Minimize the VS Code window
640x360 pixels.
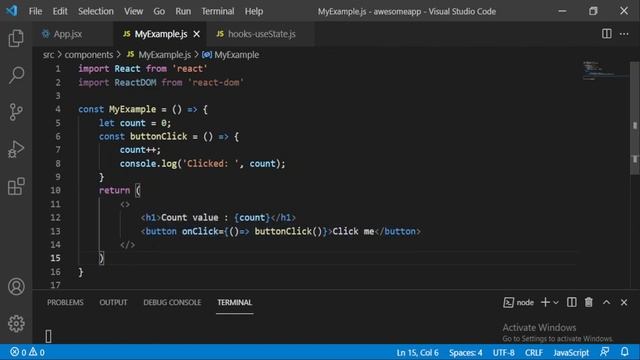click(562, 11)
